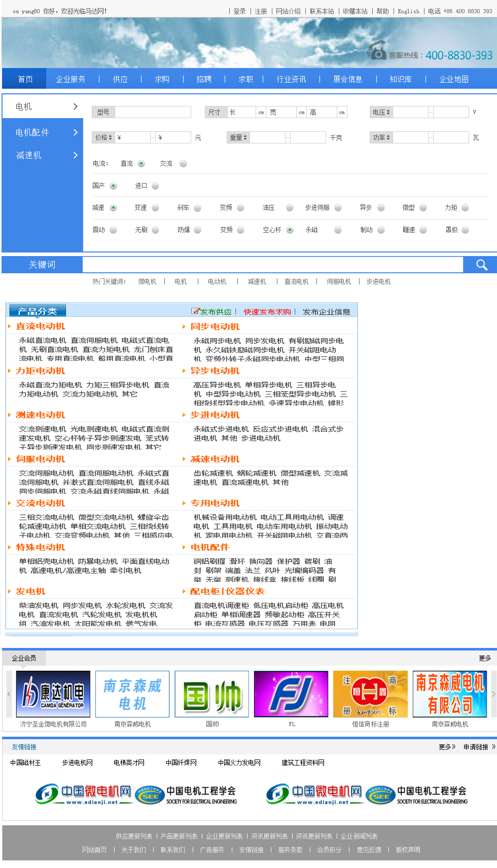This screenshot has width=497, height=868.
Task: Select the 防爆 radio option
Action: pyautogui.click(x=197, y=230)
